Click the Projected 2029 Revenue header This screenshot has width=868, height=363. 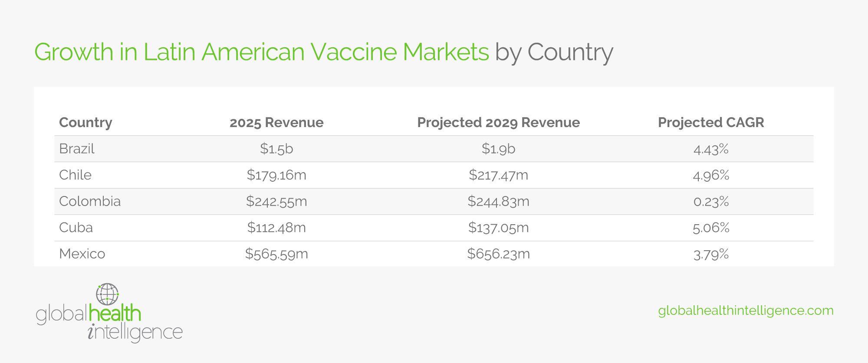pos(498,122)
